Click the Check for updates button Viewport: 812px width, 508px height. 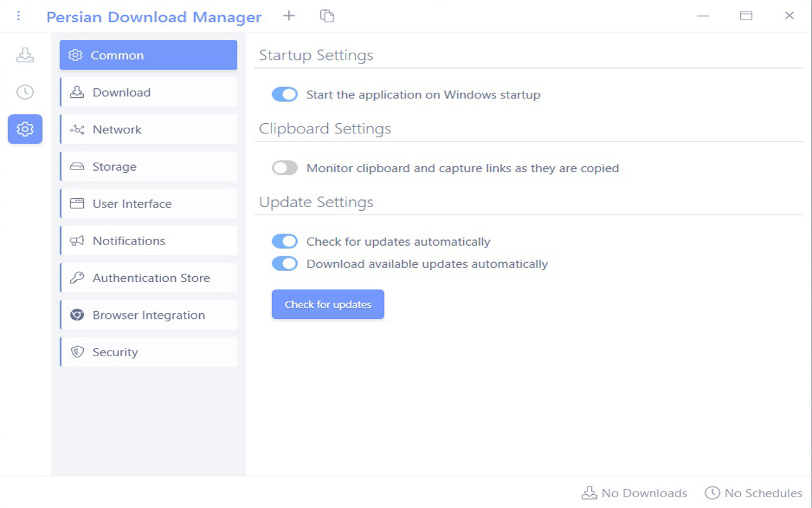[328, 304]
